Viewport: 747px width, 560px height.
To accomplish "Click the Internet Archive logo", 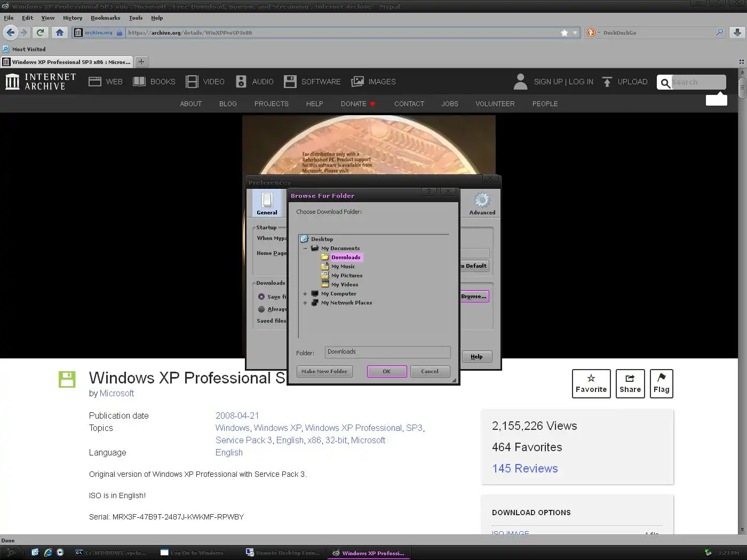I will [x=41, y=82].
